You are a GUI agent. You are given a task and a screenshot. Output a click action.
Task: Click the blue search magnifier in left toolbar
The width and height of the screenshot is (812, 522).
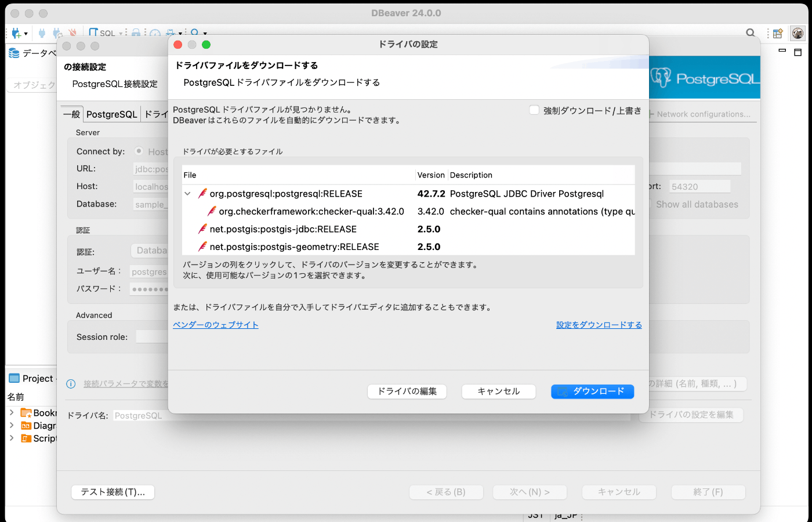(195, 32)
